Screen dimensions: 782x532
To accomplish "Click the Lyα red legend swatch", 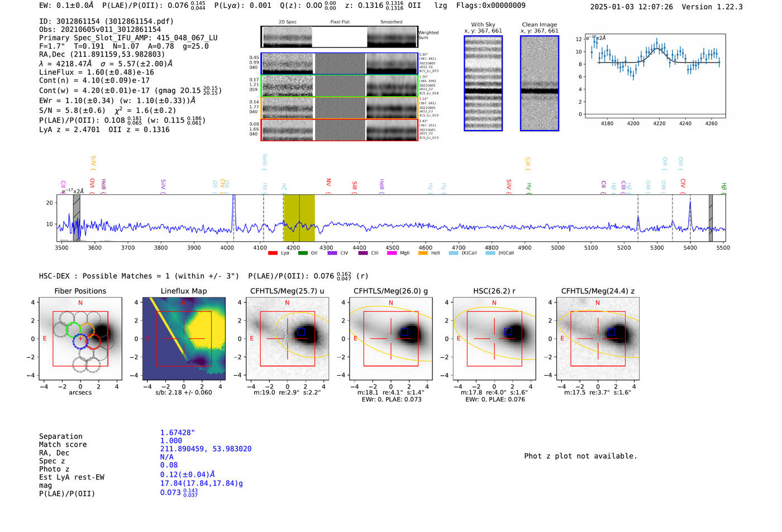I will [x=273, y=253].
